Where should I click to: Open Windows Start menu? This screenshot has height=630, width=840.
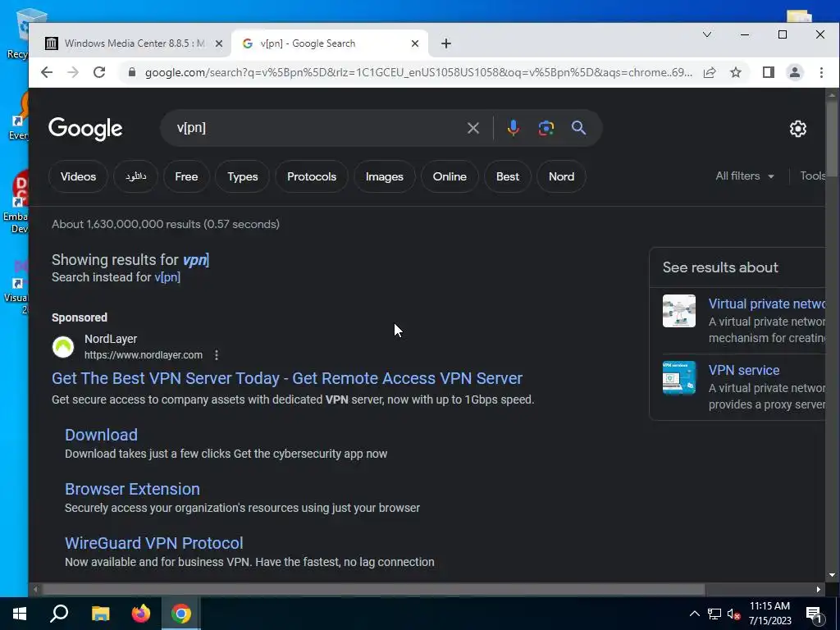tap(20, 614)
